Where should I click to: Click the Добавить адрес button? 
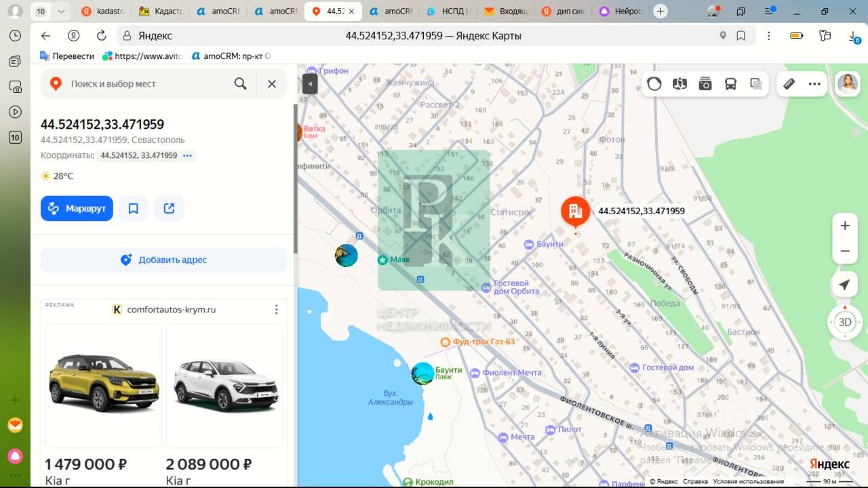(x=163, y=260)
